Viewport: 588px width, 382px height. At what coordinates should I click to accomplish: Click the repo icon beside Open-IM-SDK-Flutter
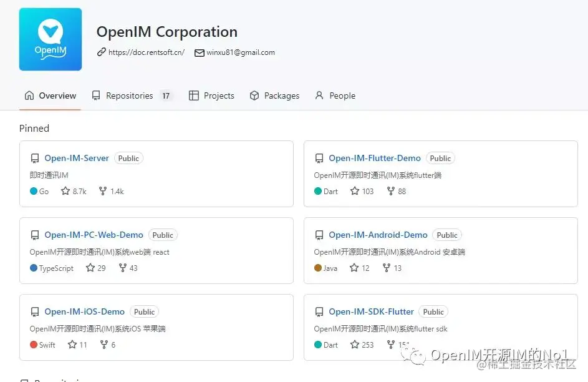[x=319, y=312]
